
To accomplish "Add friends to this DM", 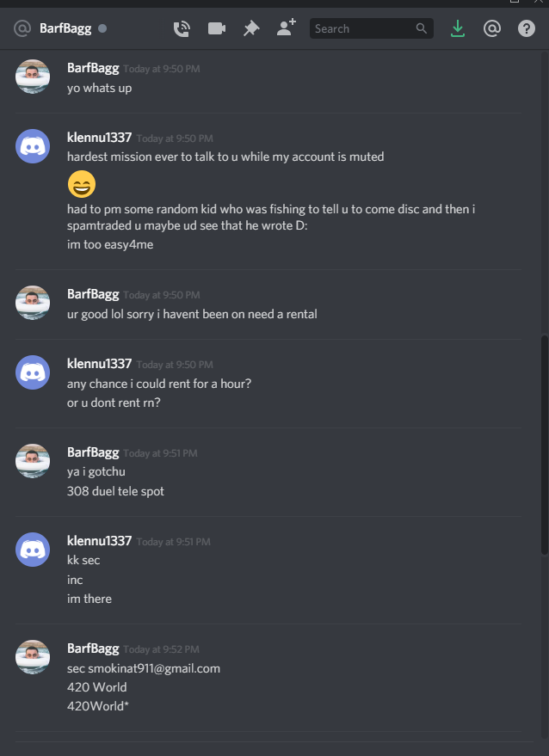I will pyautogui.click(x=286, y=28).
